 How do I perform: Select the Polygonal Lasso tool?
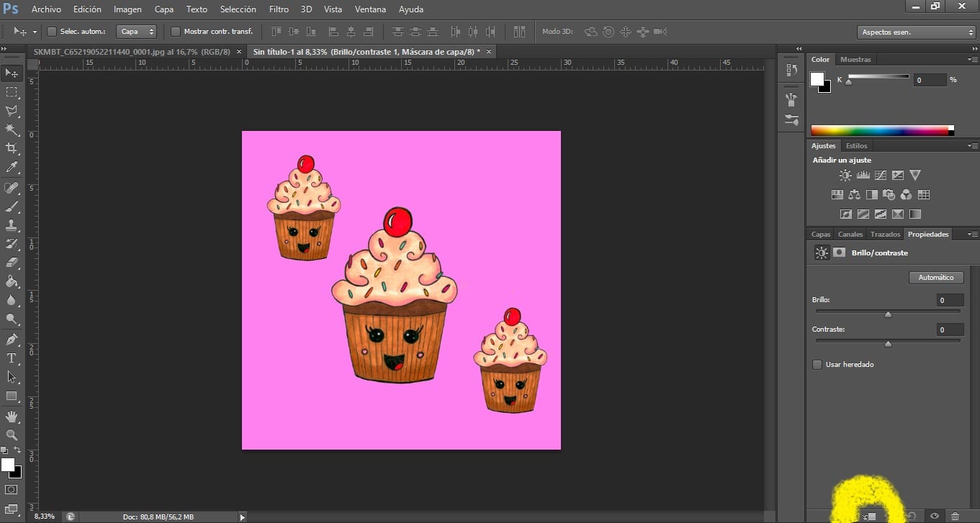pos(12,111)
